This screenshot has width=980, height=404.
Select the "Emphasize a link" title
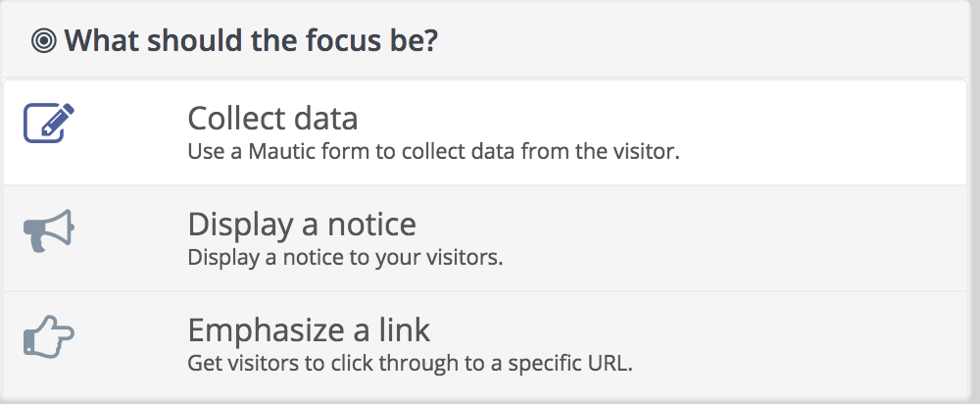pyautogui.click(x=309, y=329)
